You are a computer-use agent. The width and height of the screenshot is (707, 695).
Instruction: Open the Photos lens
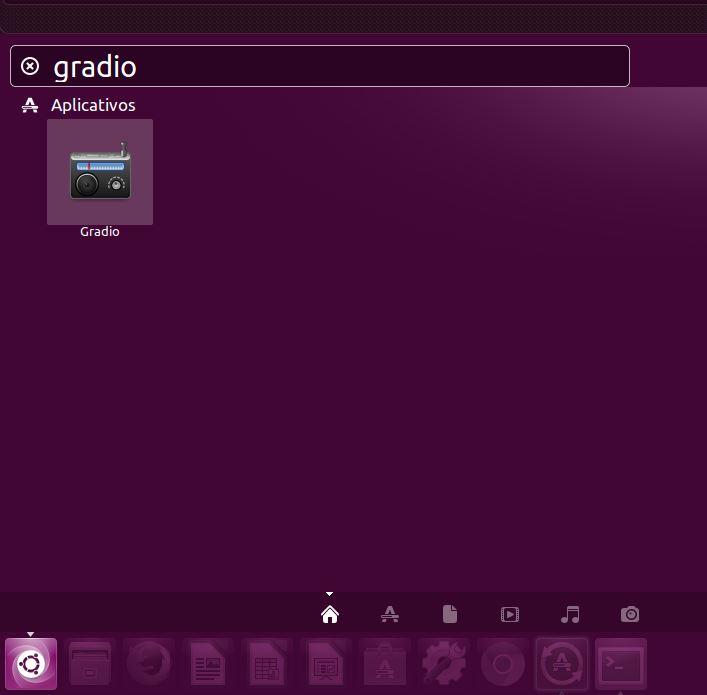(630, 614)
